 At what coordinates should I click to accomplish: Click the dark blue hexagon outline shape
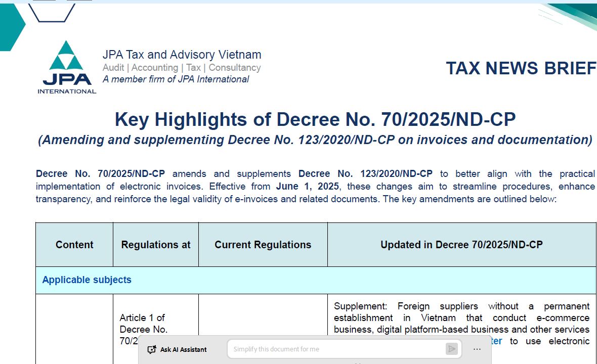coord(52,13)
